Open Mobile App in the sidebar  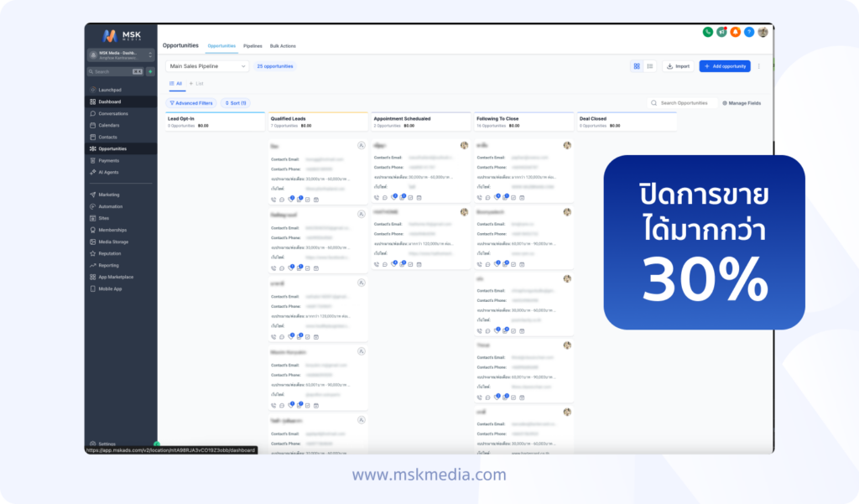pyautogui.click(x=110, y=288)
